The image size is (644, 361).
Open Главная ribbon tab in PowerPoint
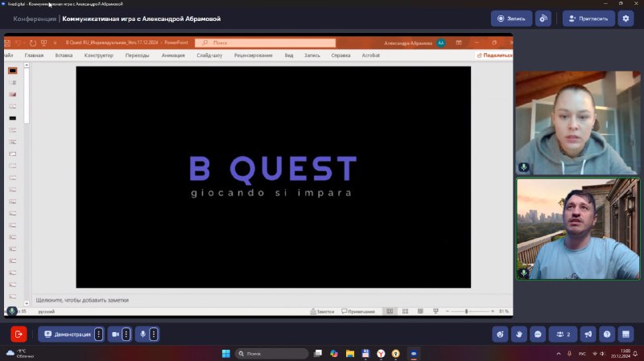point(34,55)
